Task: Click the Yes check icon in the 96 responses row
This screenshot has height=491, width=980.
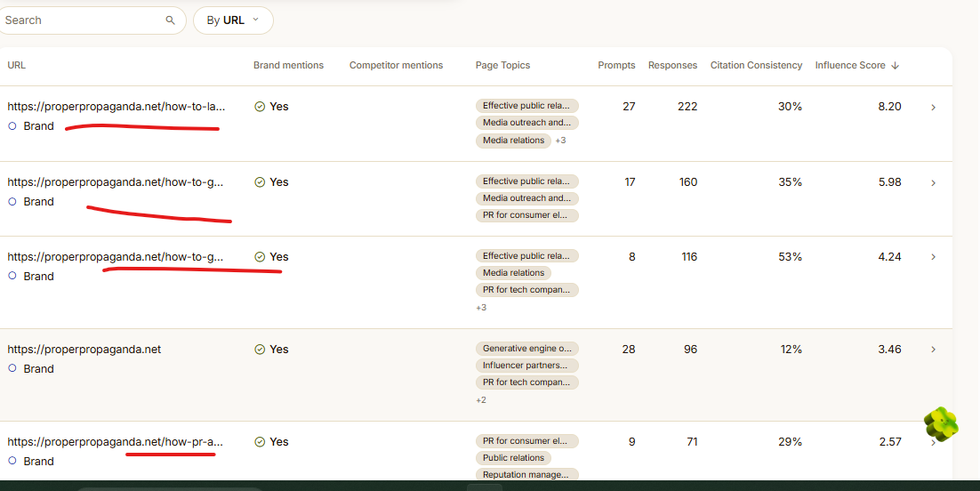Action: click(x=260, y=349)
